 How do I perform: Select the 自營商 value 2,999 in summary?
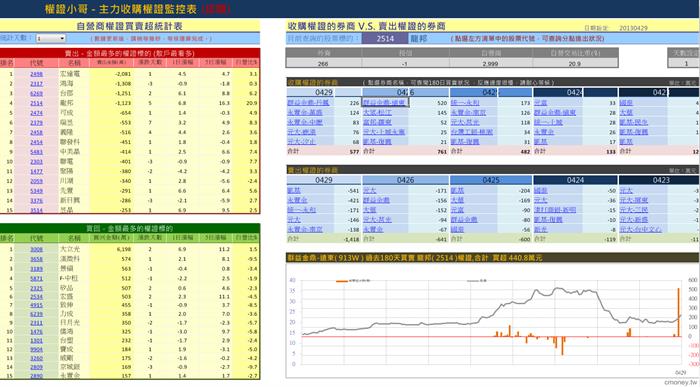click(490, 64)
